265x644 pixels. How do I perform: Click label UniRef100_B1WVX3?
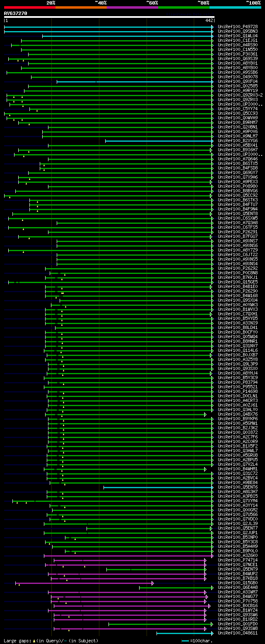(238, 310)
